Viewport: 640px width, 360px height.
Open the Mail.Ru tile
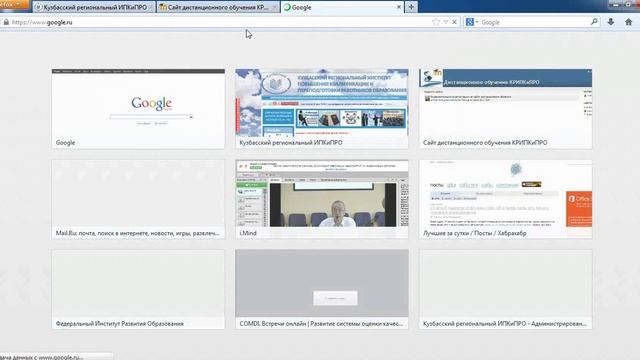click(138, 199)
